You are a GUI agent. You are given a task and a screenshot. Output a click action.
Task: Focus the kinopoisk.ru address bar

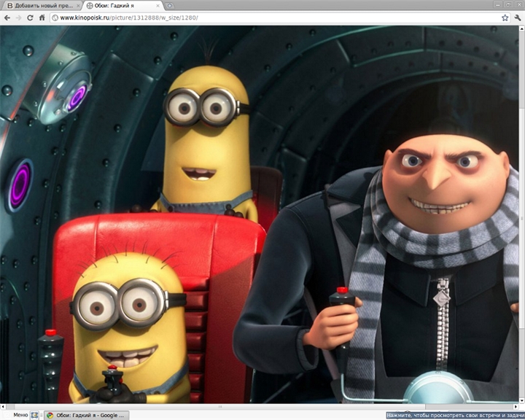click(279, 17)
